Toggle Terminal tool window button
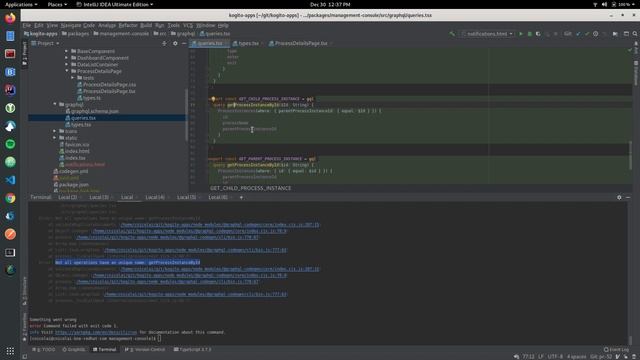 104,349
